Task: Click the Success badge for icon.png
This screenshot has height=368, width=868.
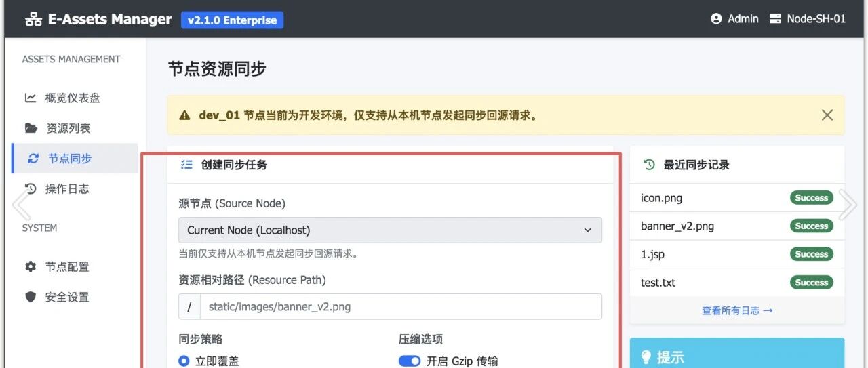Action: tap(812, 198)
